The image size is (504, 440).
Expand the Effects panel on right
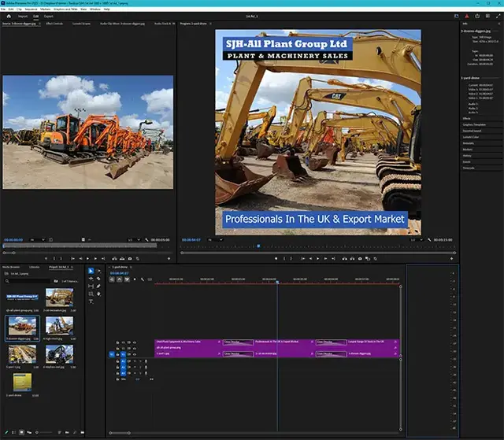click(467, 119)
